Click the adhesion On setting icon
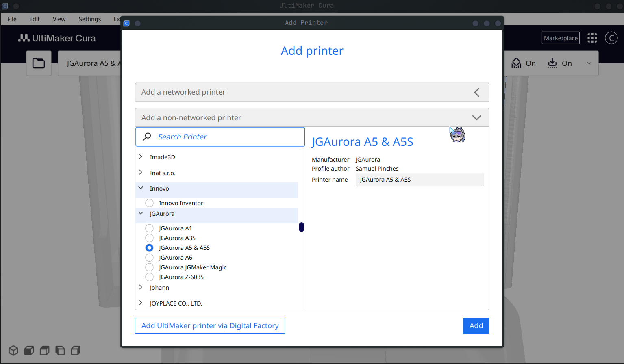The image size is (624, 364). [x=552, y=63]
